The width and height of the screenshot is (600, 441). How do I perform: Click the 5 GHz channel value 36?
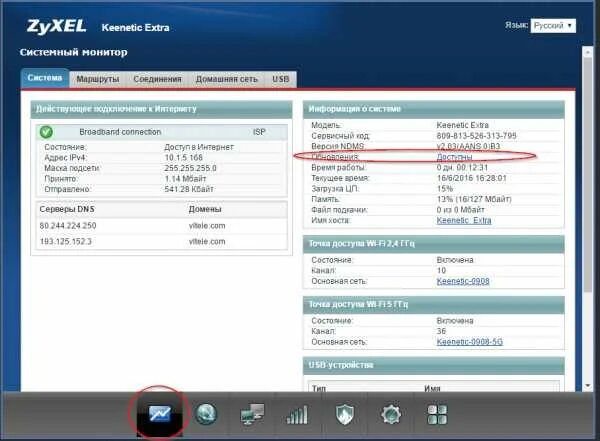tap(441, 331)
